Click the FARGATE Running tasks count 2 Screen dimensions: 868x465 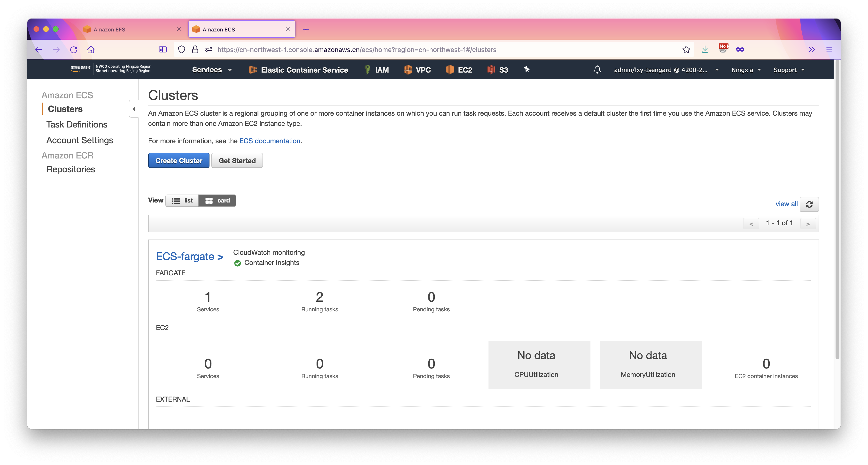click(319, 297)
